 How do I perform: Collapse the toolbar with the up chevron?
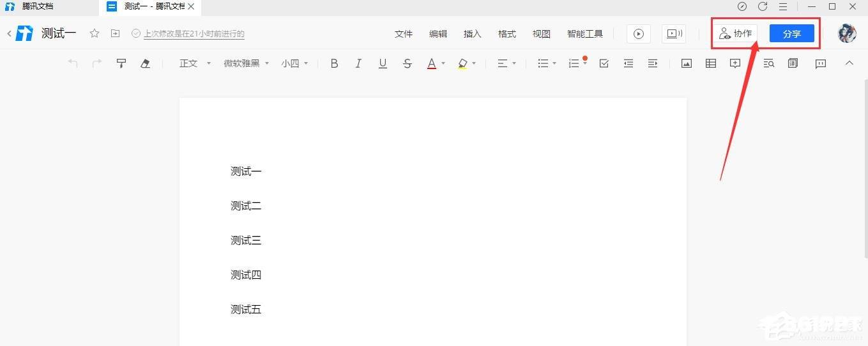click(849, 63)
